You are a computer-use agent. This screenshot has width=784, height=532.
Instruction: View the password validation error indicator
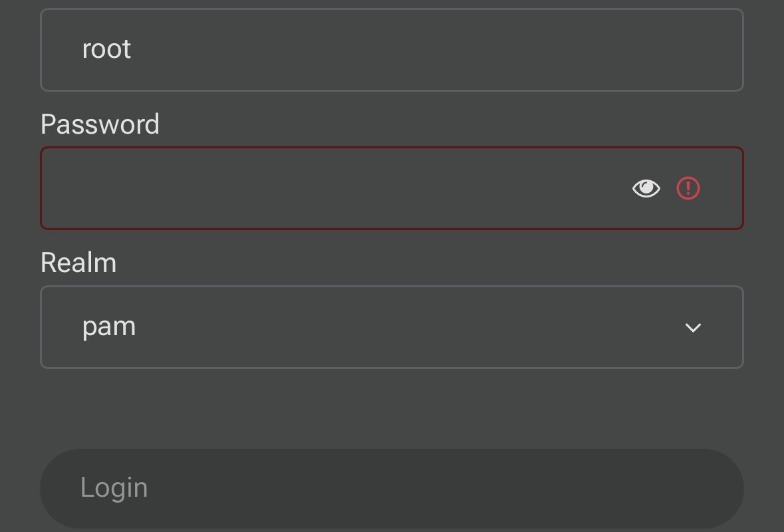[x=688, y=189]
